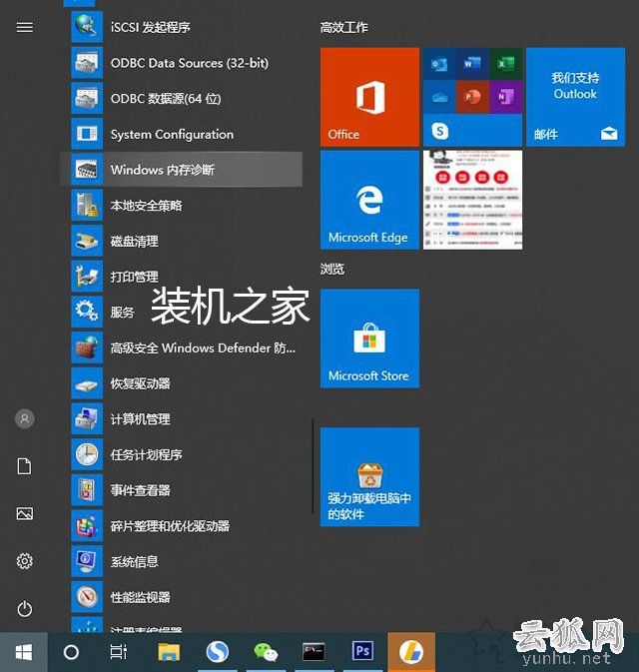Image resolution: width=639 pixels, height=672 pixels.
Task: Select the 事件查看器 text label
Action: [140, 490]
